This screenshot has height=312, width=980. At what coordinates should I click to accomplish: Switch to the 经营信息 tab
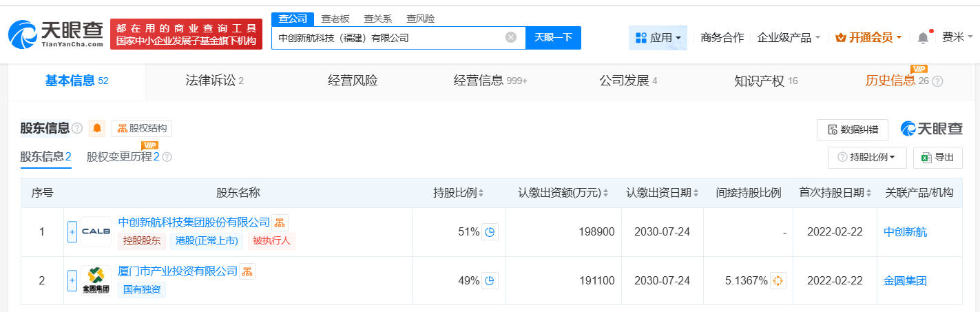click(490, 81)
